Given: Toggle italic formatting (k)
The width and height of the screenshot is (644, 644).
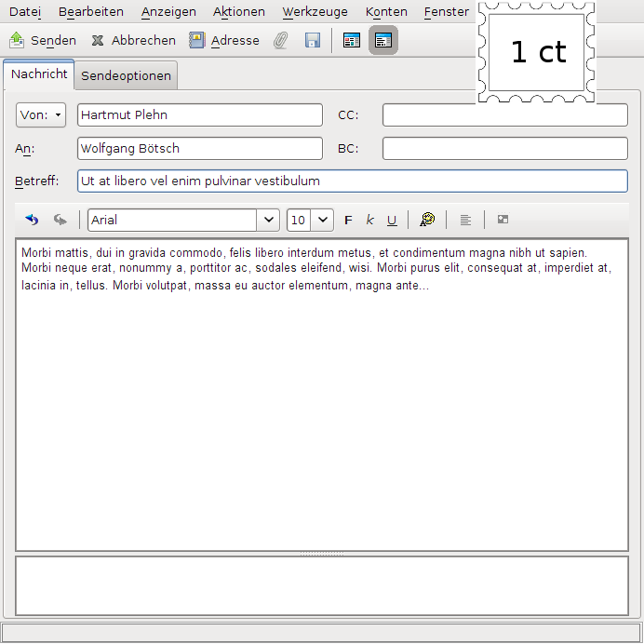Looking at the screenshot, I should (369, 221).
